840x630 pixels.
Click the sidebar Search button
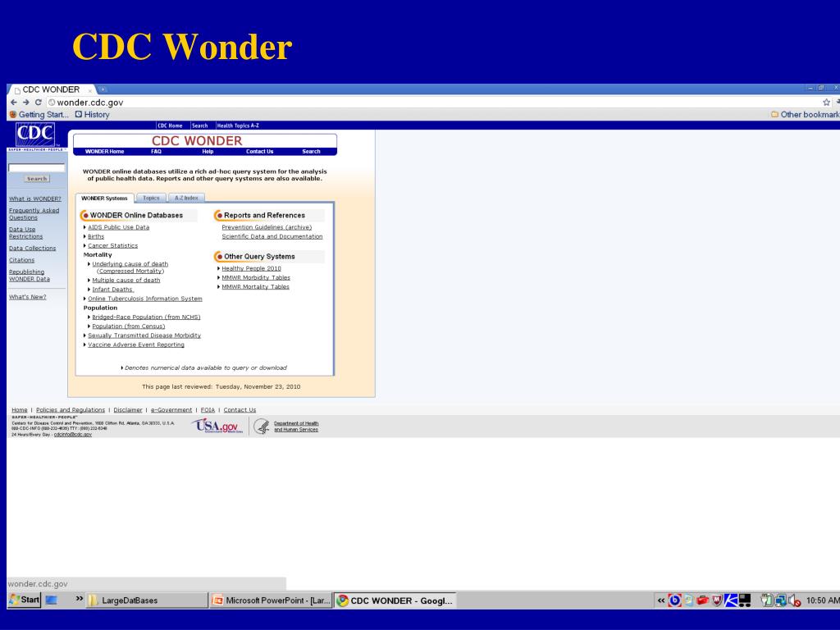click(37, 179)
